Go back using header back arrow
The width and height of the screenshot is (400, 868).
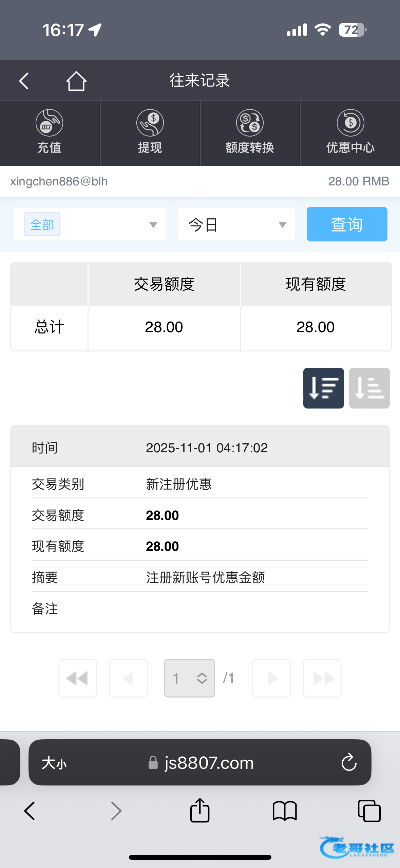[24, 81]
